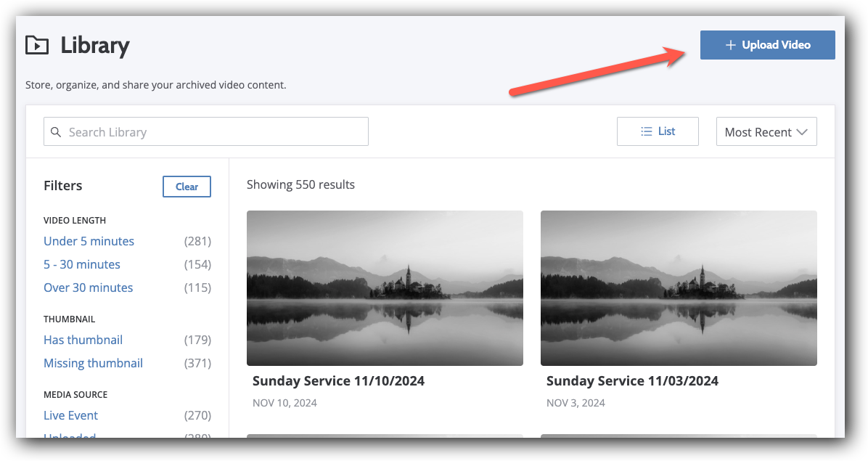Show only videos with Has thumbnail
Image resolution: width=868 pixels, height=461 pixels.
coord(83,340)
